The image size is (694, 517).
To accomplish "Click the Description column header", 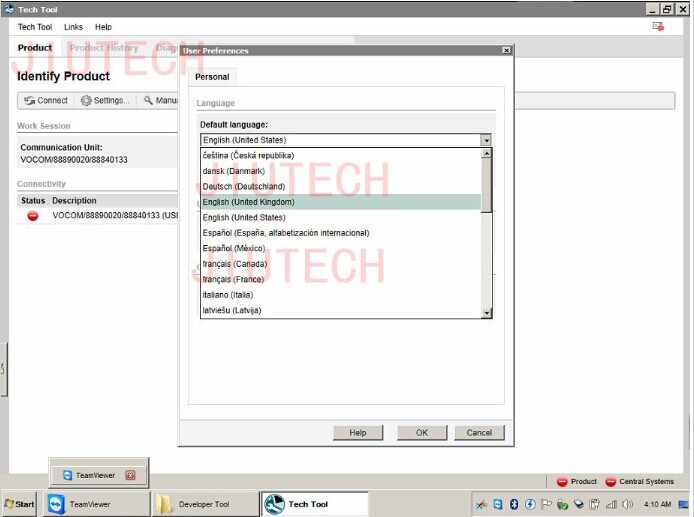I will coord(74,201).
